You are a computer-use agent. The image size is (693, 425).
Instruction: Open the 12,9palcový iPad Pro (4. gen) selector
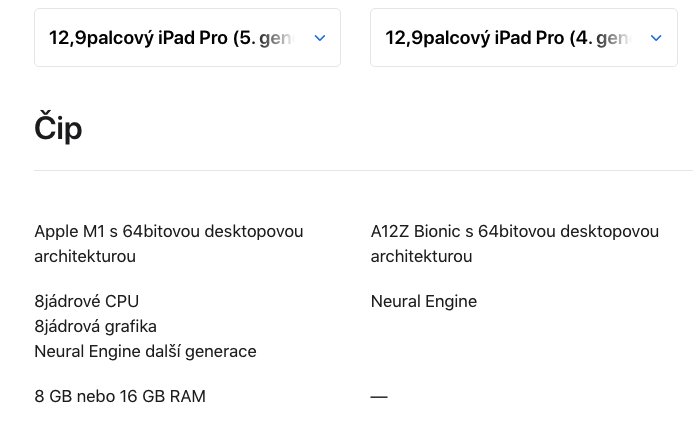tap(506, 38)
